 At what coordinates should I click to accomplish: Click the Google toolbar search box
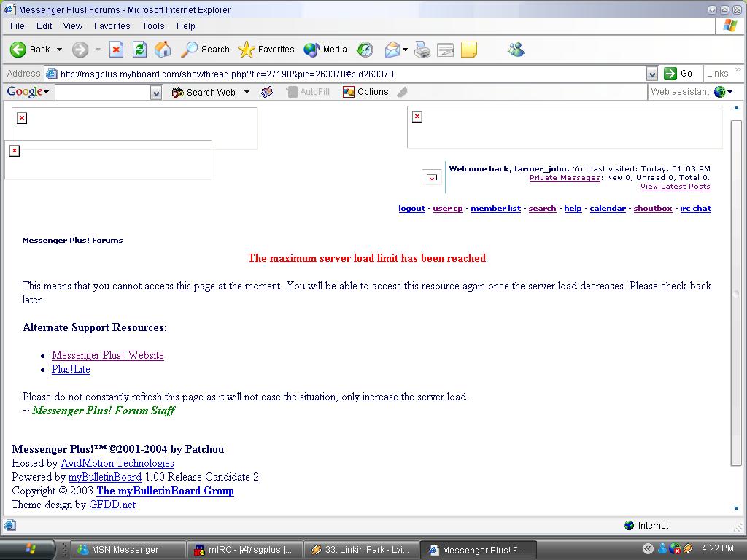103,93
